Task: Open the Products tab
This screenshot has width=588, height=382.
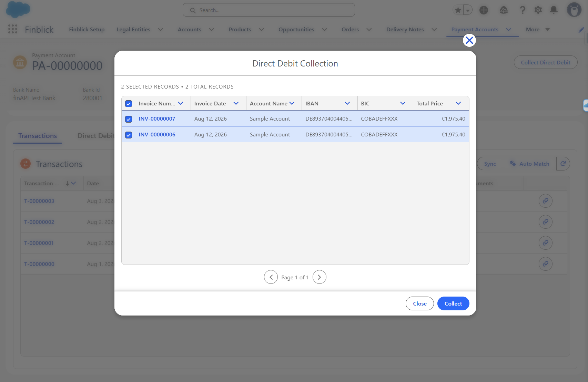Action: pos(240,30)
